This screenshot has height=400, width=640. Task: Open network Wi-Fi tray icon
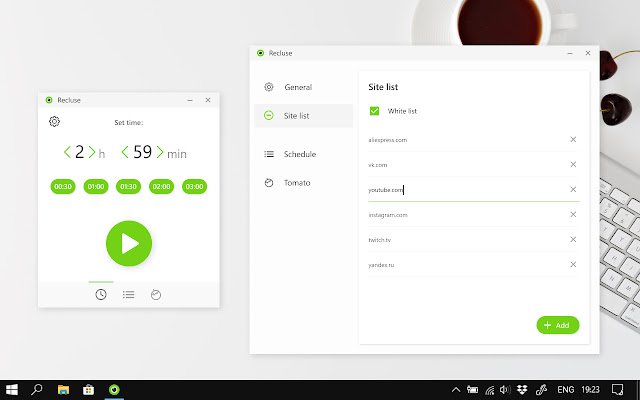(x=489, y=390)
